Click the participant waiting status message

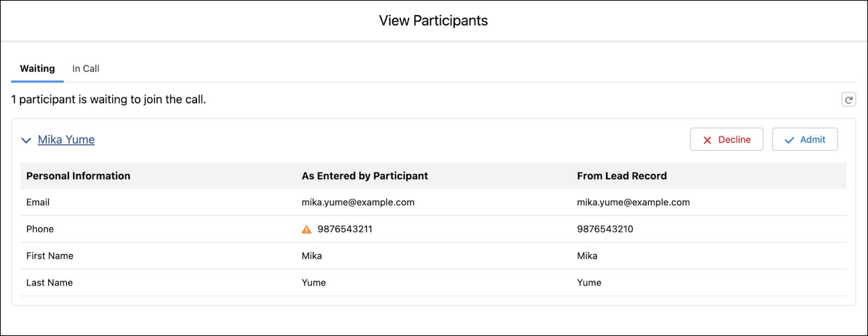[108, 99]
